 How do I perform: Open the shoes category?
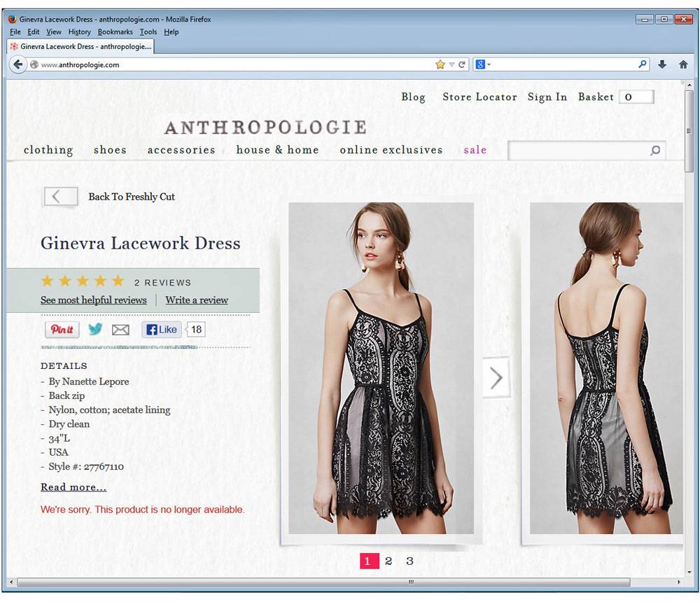[x=110, y=150]
